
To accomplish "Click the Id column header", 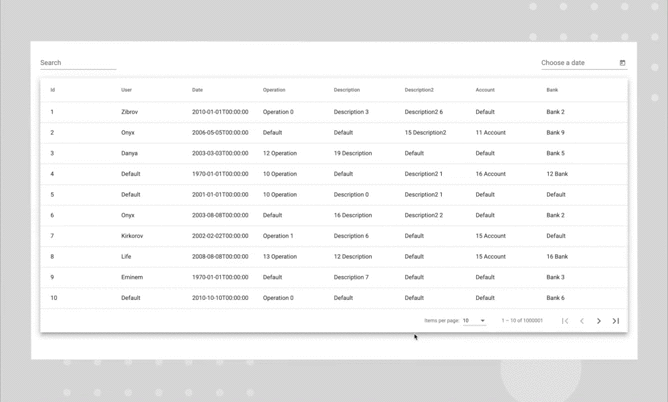I will [x=52, y=90].
